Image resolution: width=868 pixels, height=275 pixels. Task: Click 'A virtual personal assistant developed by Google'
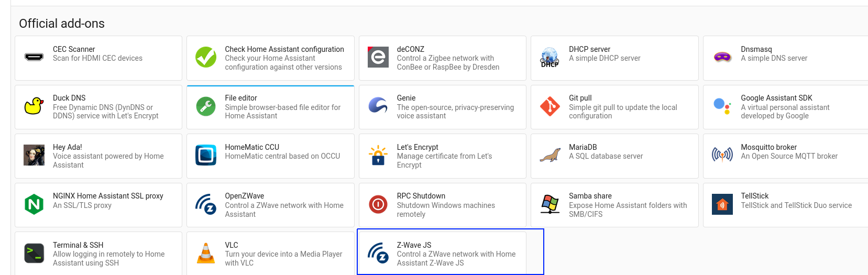[x=785, y=112]
